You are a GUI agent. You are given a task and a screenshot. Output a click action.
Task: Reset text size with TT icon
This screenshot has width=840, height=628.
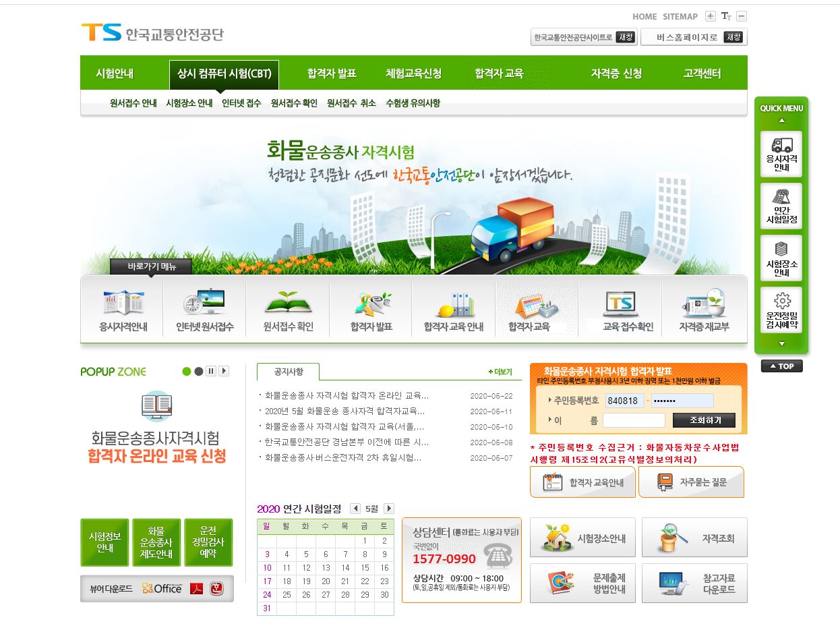pos(726,16)
